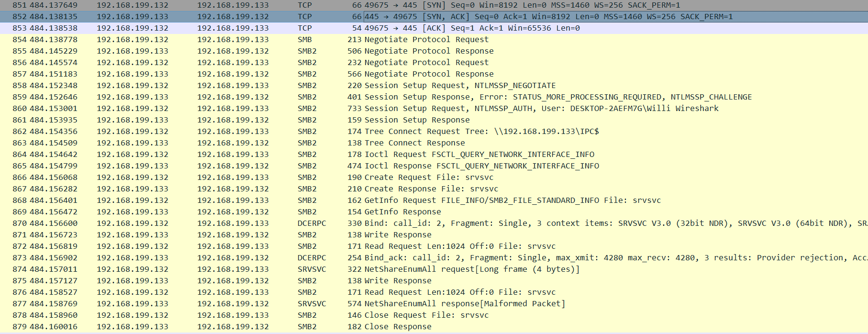The height and width of the screenshot is (334, 868).
Task: Select packet 869 GetInfo Response row
Action: tap(434, 212)
